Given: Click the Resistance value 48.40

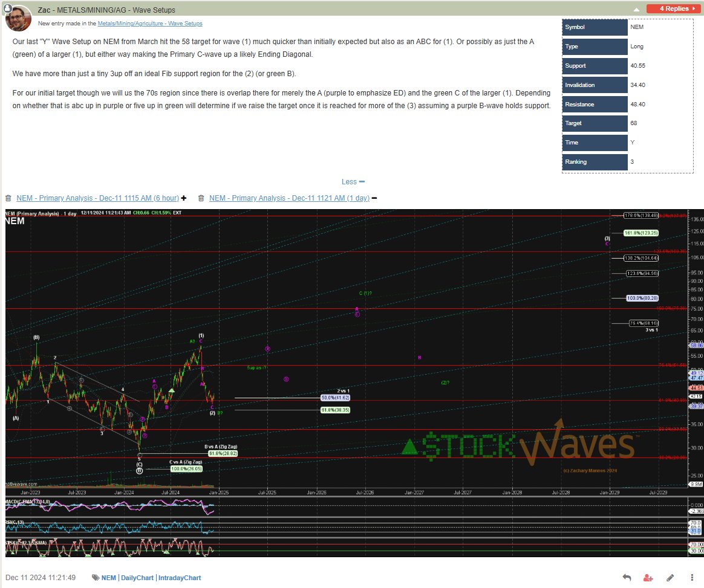Looking at the screenshot, I should click(x=637, y=104).
